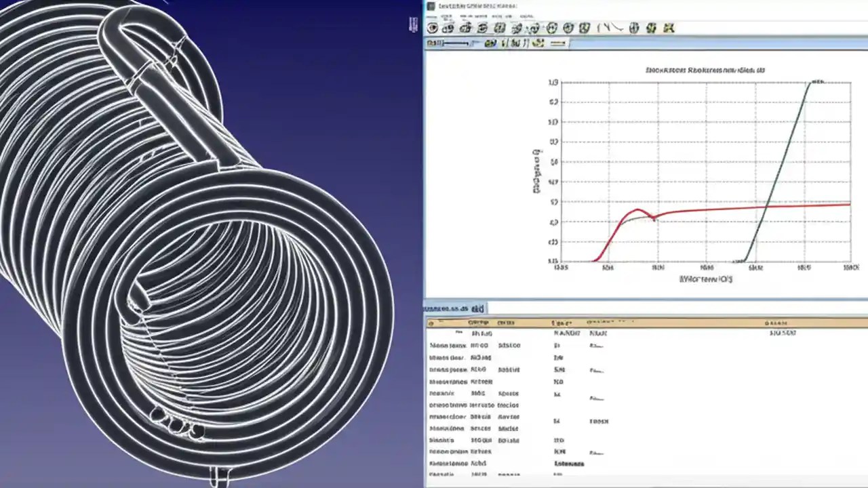Click the small docked panel icon on the viewport edge

tap(412, 26)
